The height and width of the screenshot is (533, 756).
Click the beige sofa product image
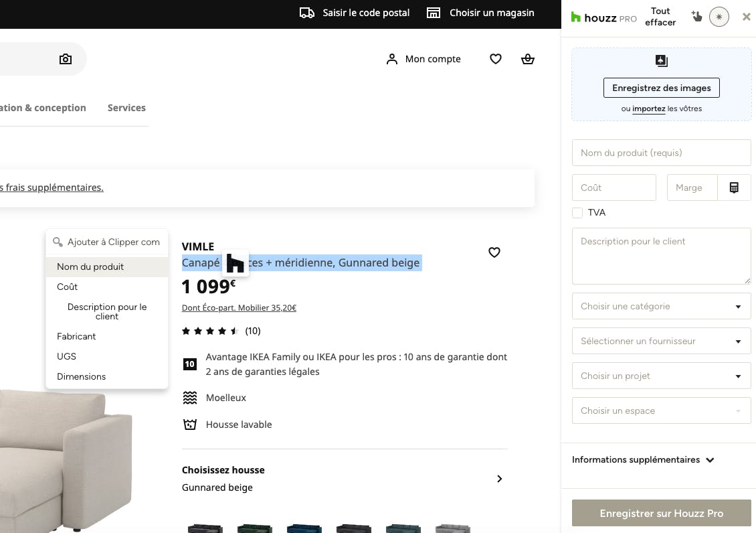pos(65,461)
